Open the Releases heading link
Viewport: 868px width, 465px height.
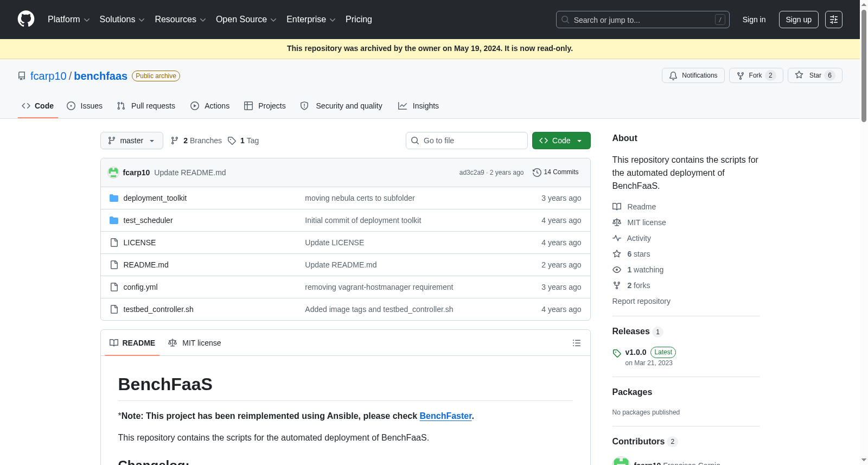coord(631,332)
